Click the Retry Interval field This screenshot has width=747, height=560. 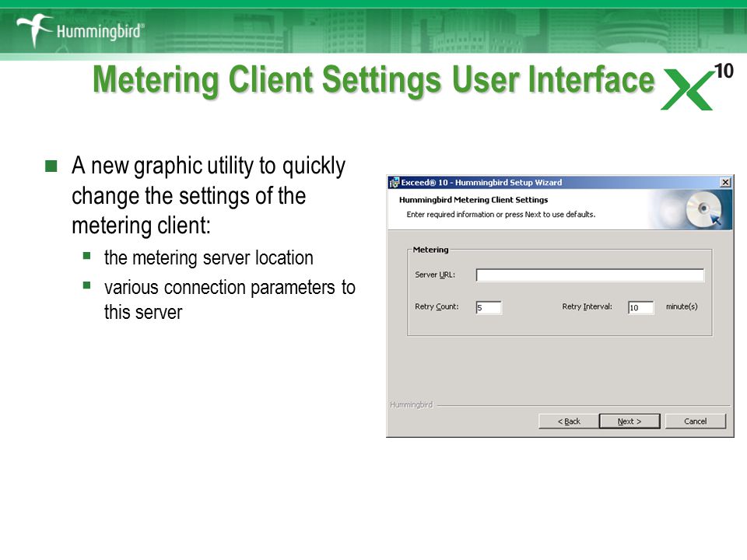pos(640,308)
